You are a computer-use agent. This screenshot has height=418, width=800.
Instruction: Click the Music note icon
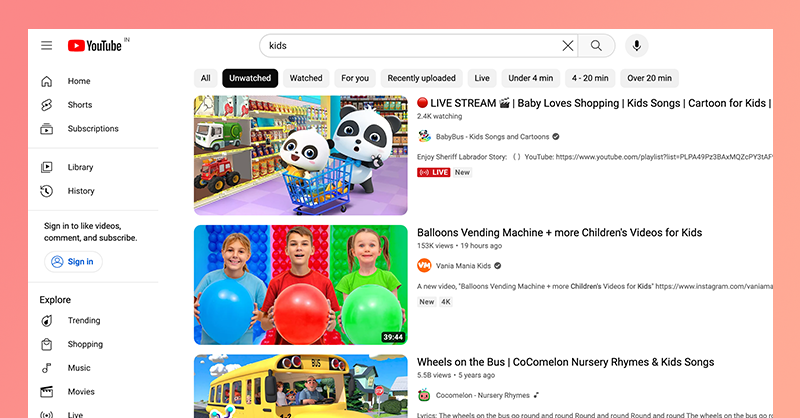46,368
